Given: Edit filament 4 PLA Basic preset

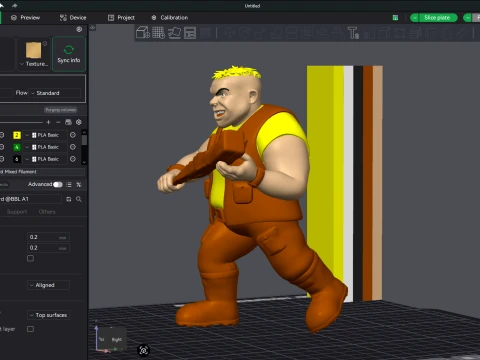Looking at the screenshot, I should [73, 147].
